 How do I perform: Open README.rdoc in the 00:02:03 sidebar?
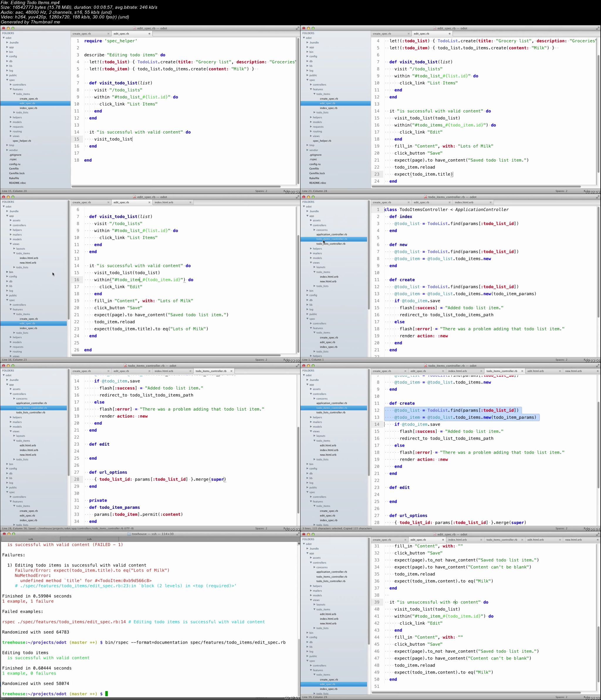pos(318,183)
